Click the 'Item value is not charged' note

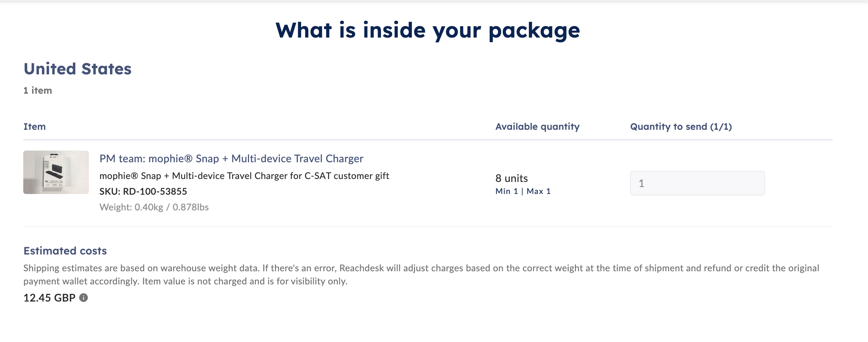pos(245,281)
